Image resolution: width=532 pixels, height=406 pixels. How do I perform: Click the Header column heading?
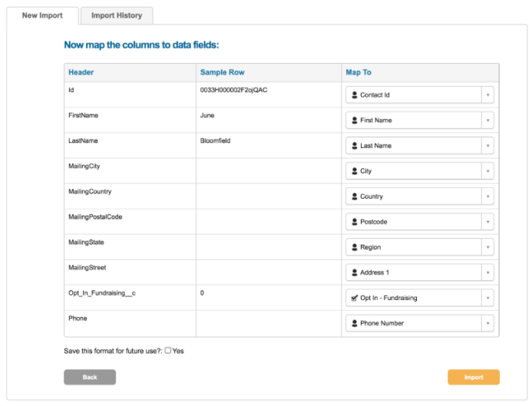[81, 72]
